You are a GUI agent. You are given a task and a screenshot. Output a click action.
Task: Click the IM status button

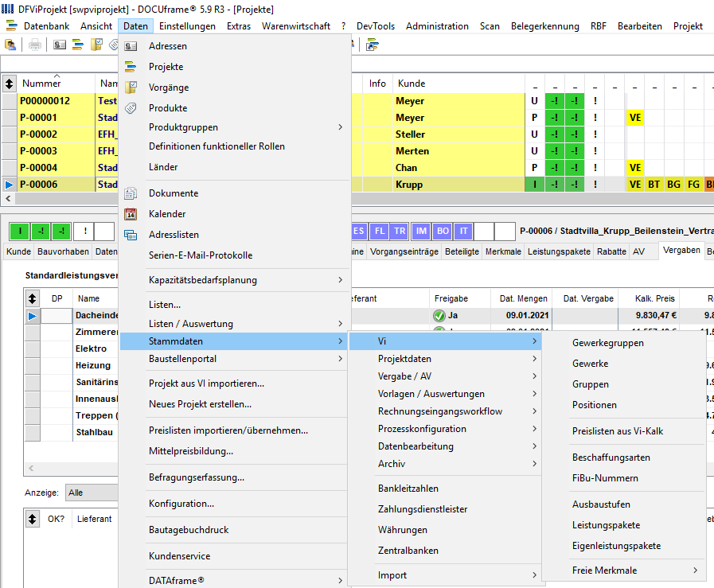(x=421, y=232)
